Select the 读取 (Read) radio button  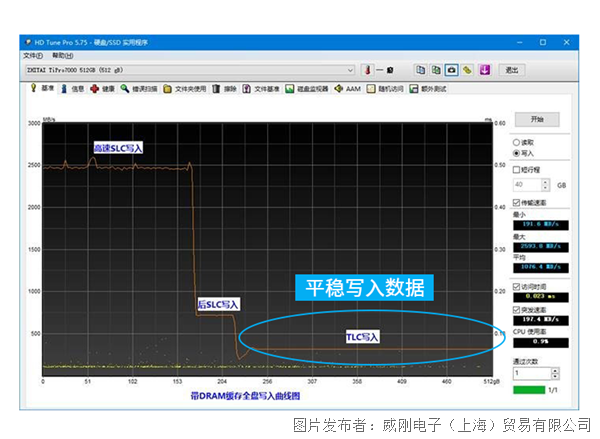[x=517, y=142]
